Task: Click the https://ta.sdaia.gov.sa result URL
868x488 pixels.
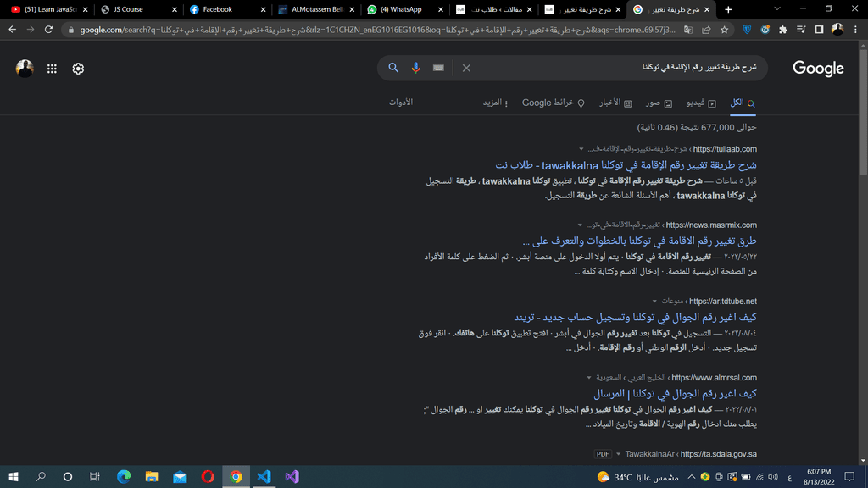Action: point(719,454)
